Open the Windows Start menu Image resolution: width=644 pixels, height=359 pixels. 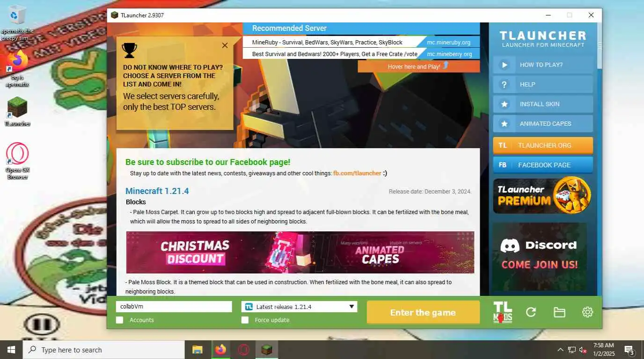(x=11, y=350)
